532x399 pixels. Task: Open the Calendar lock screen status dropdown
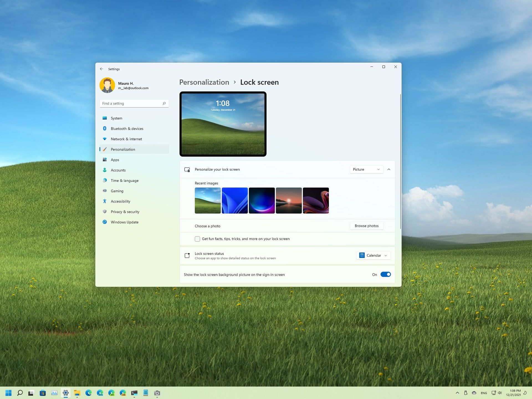[373, 255]
